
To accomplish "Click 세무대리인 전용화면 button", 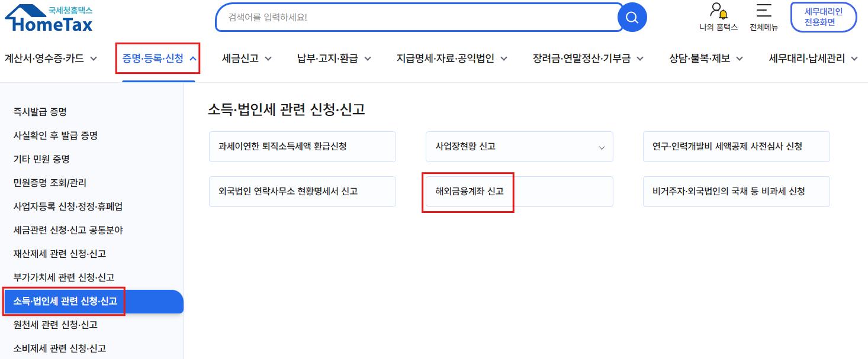I will [x=823, y=17].
